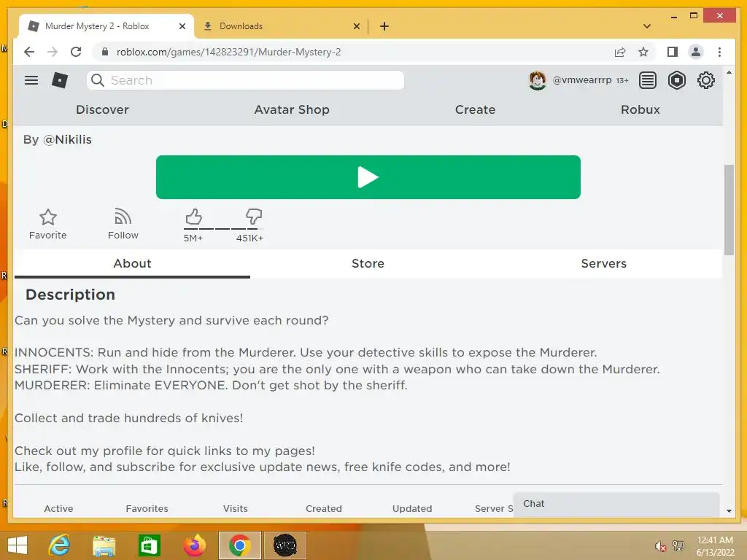
Task: Click the @vmwearrrp username
Action: pyautogui.click(x=581, y=80)
